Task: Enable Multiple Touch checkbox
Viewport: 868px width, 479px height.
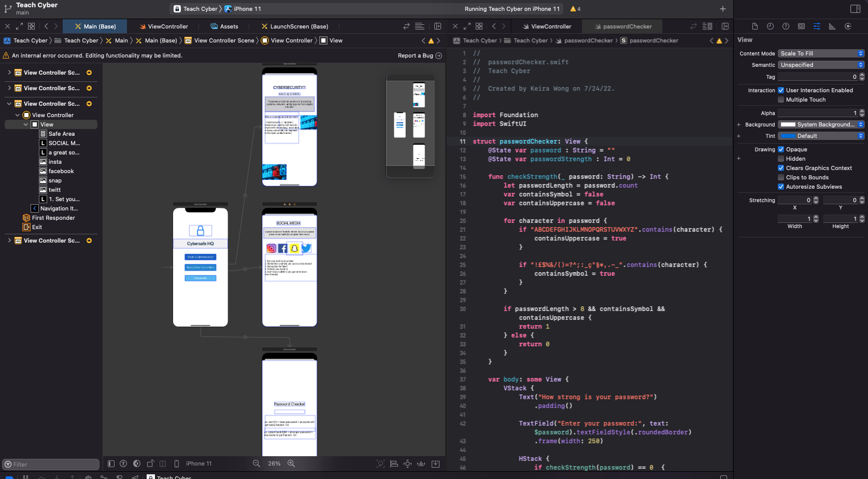Action: click(781, 100)
